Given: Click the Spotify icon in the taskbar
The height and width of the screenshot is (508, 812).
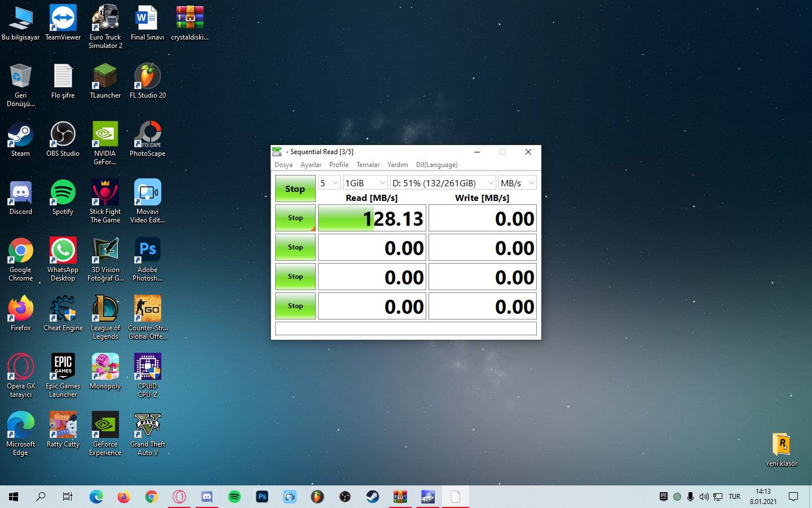Looking at the screenshot, I should tap(235, 497).
